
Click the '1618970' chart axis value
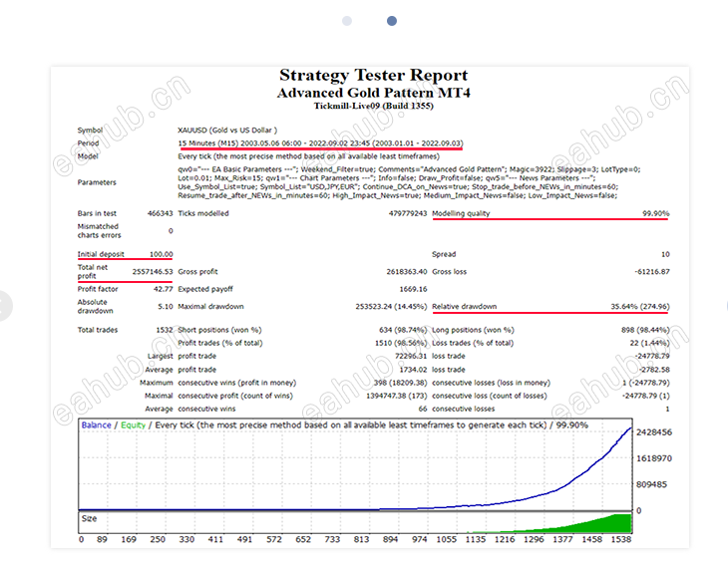click(654, 458)
